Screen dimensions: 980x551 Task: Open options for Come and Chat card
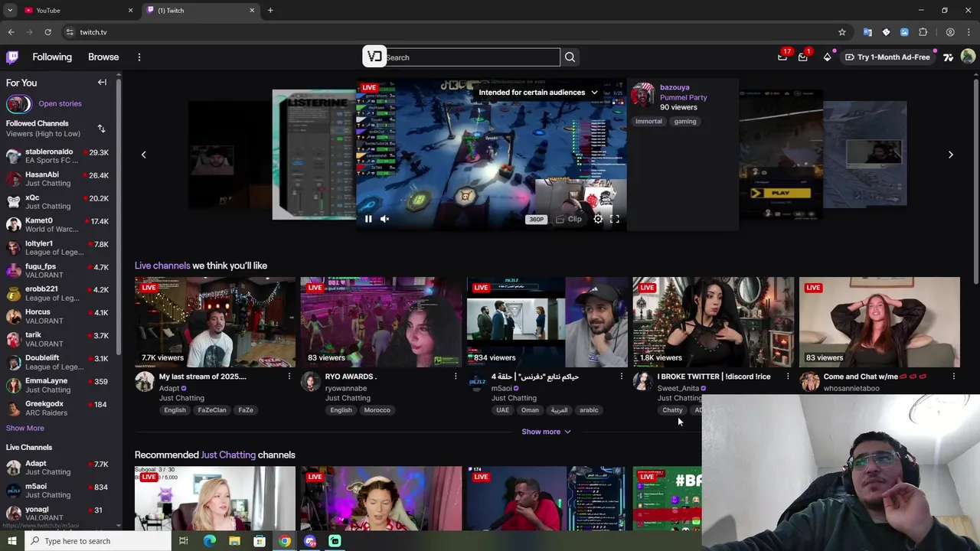tap(954, 377)
